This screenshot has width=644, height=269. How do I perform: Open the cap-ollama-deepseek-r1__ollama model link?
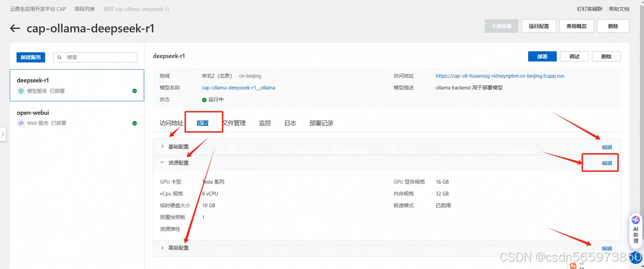pyautogui.click(x=238, y=88)
